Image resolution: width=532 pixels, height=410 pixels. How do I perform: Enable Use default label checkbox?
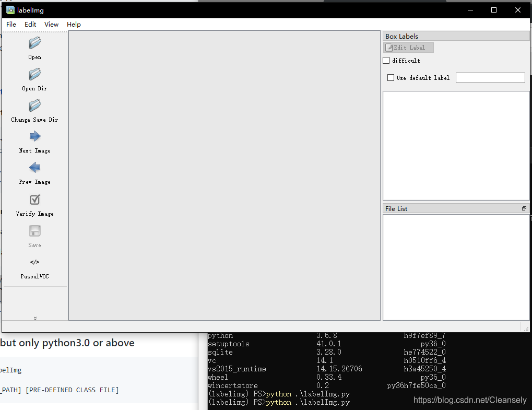tap(391, 78)
